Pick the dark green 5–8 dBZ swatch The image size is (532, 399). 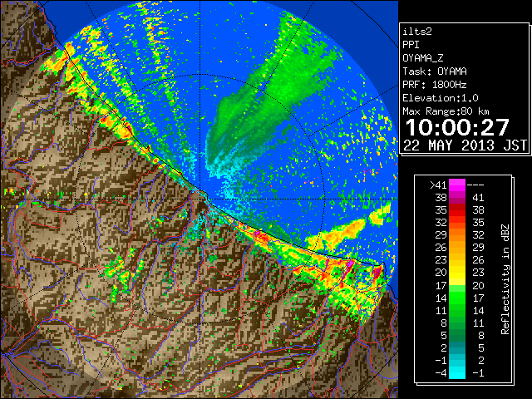(x=457, y=336)
